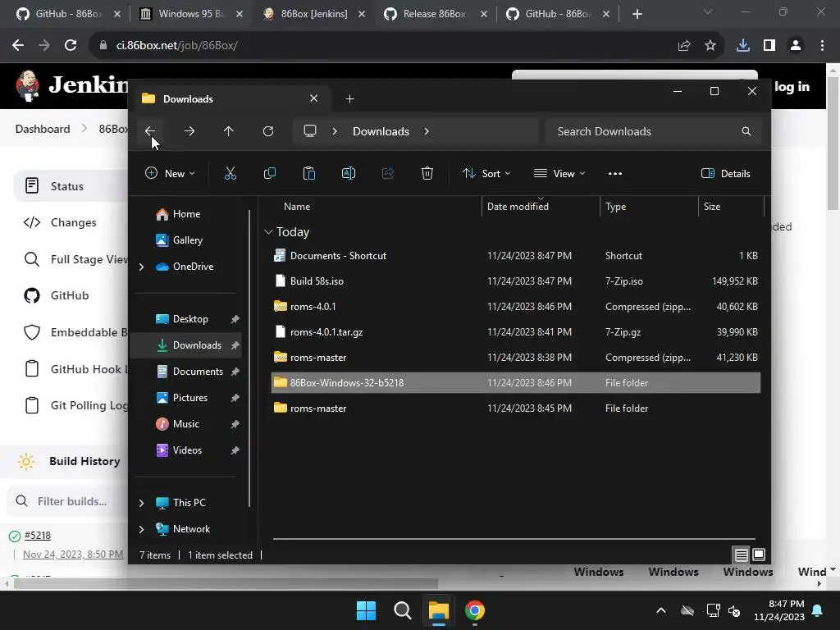The width and height of the screenshot is (840, 630).
Task: Select Build 58s.iso file
Action: point(515,281)
